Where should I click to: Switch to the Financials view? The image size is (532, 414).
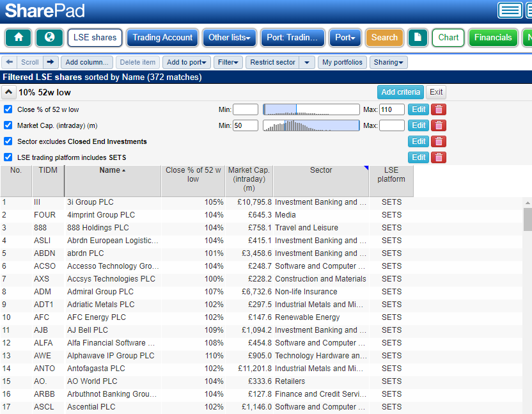(493, 37)
